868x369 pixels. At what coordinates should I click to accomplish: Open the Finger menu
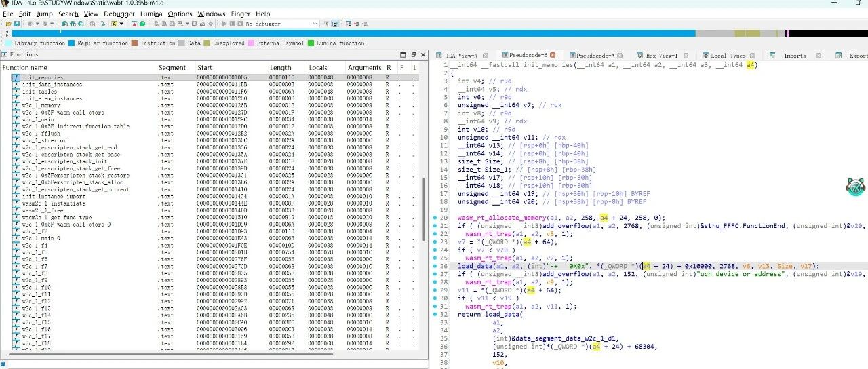pyautogui.click(x=240, y=14)
